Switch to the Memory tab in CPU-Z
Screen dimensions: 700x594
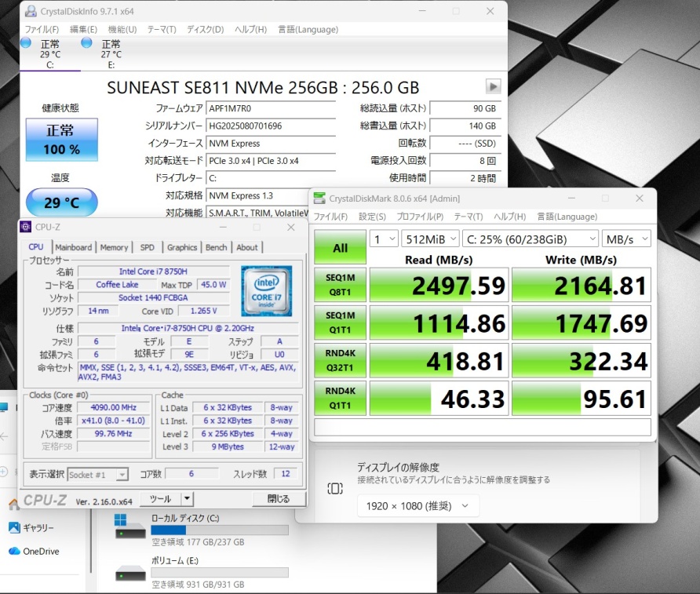(115, 247)
